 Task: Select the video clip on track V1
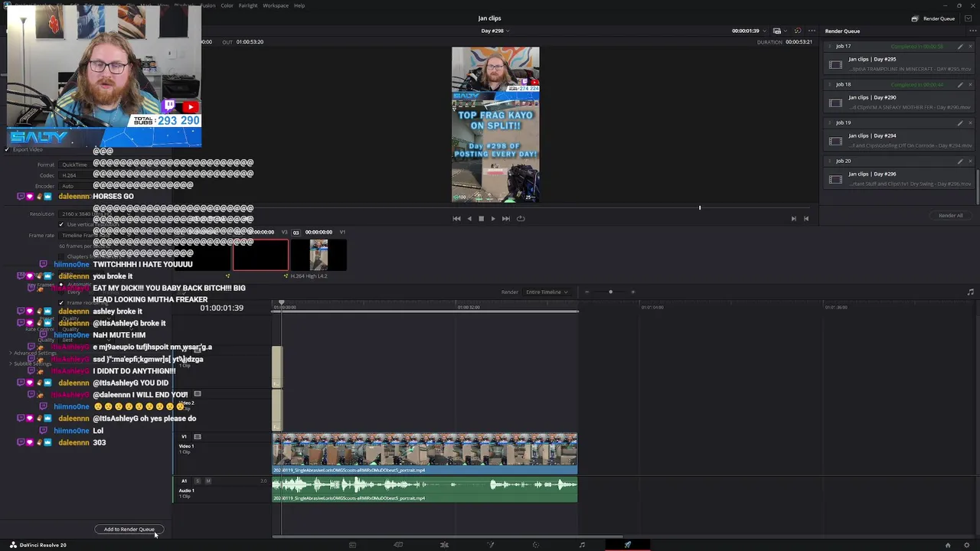[425, 453]
